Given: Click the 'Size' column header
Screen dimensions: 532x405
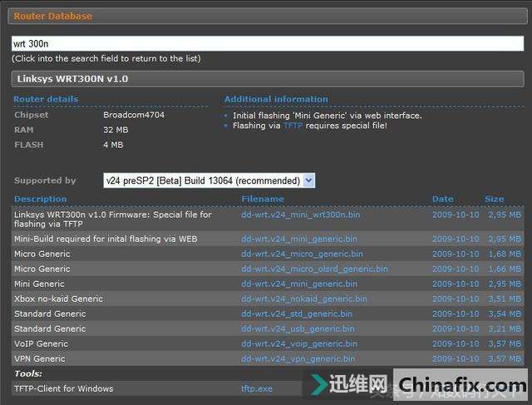Looking at the screenshot, I should pyautogui.click(x=495, y=199).
